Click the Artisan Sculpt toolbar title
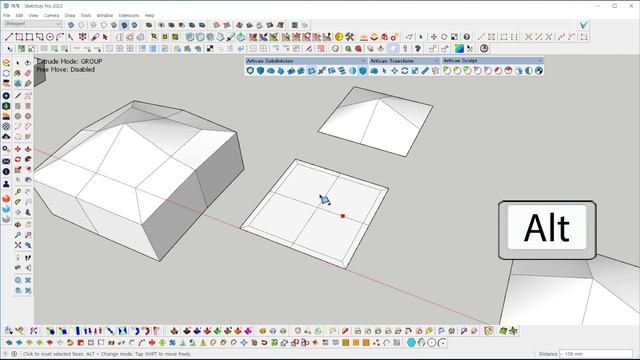 tap(460, 61)
